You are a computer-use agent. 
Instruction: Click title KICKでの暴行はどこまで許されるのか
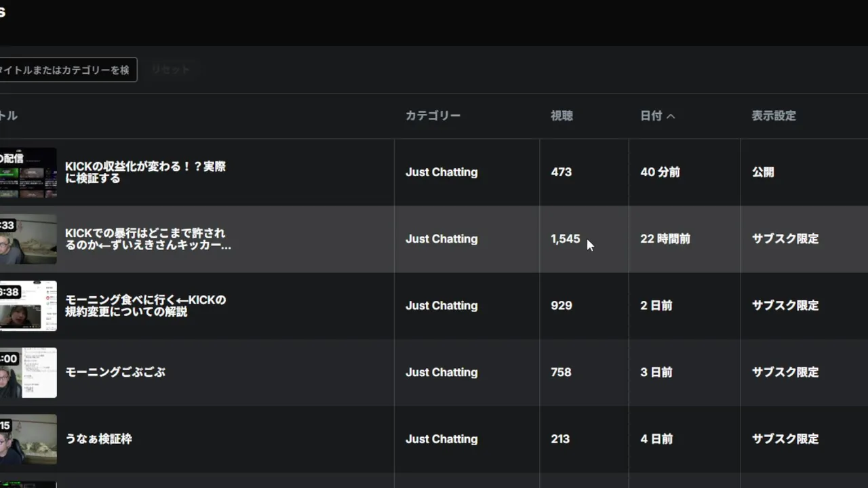pos(147,239)
